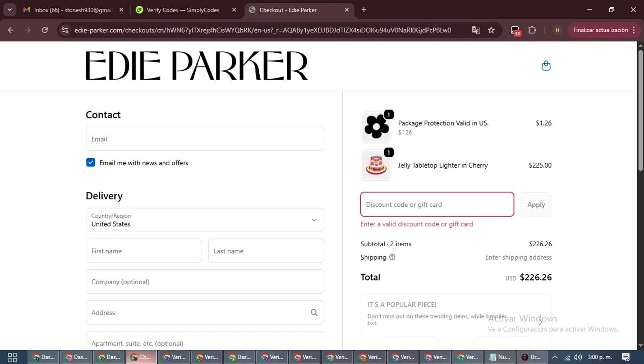
Task: Reload the checkout page
Action: click(45, 30)
